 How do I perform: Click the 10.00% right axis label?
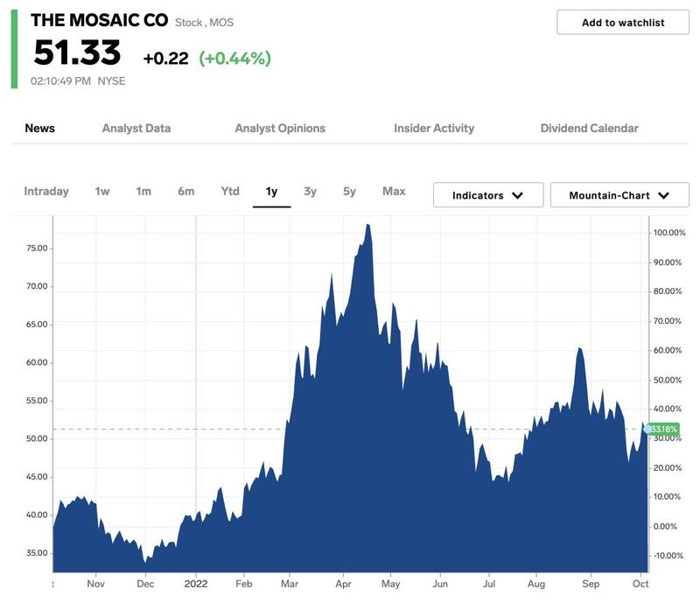tap(668, 496)
